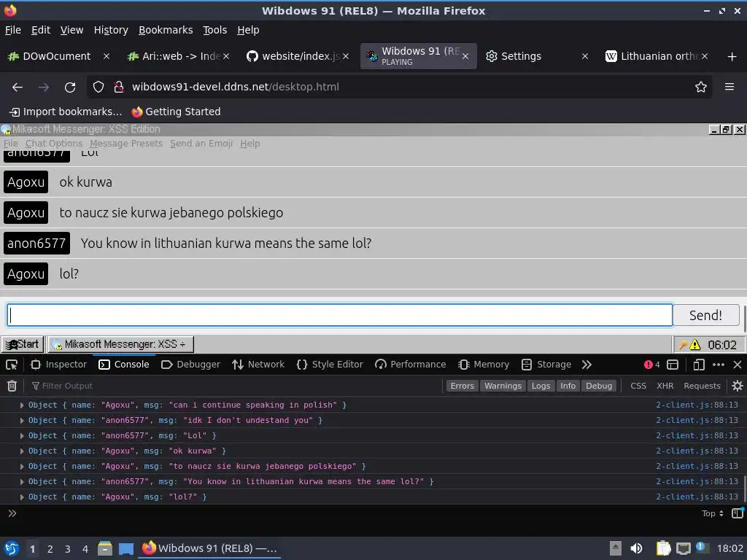Expand the object with msg "lol?"
The image size is (747, 560).
(x=22, y=497)
